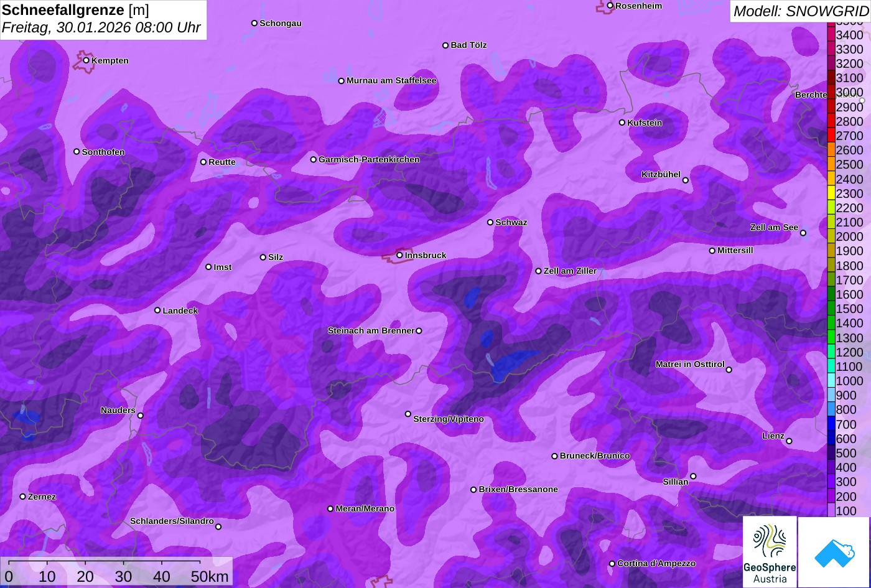
Task: Click the "Schneefallgrenze [m]" title
Action: pos(75,11)
